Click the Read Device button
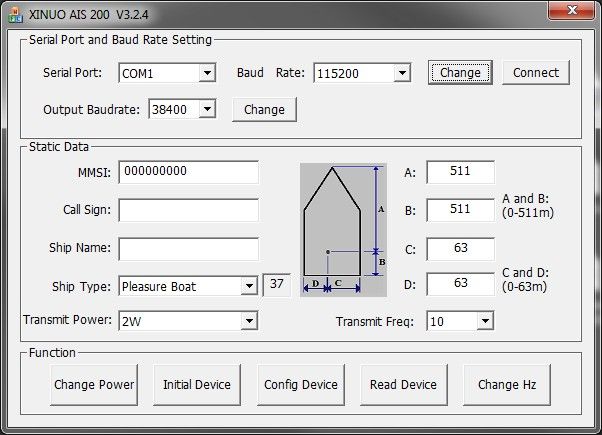This screenshot has width=602, height=435. [404, 385]
